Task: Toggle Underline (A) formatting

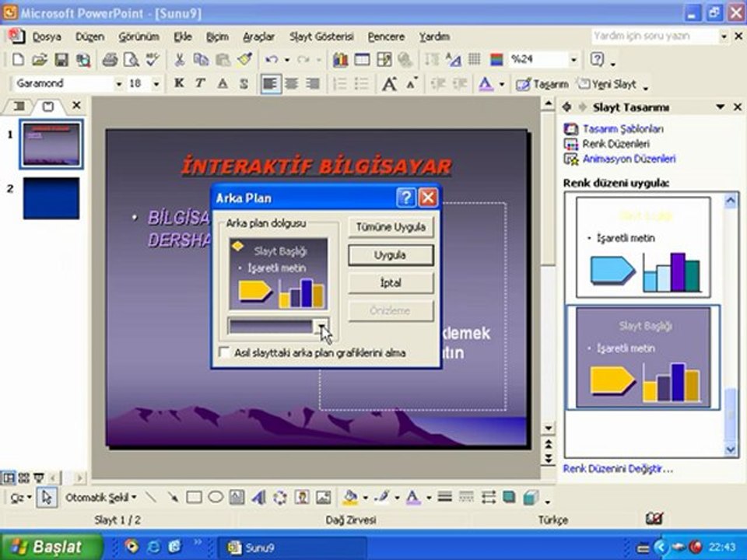Action: point(223,84)
